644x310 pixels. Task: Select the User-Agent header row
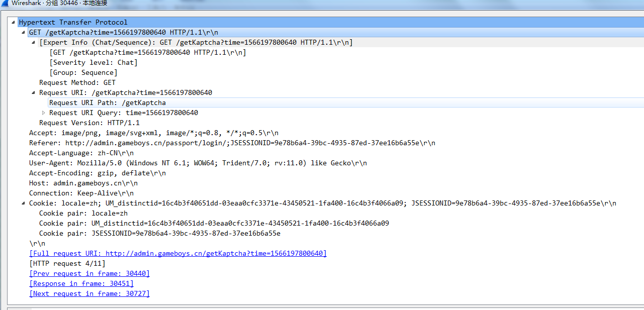click(198, 163)
